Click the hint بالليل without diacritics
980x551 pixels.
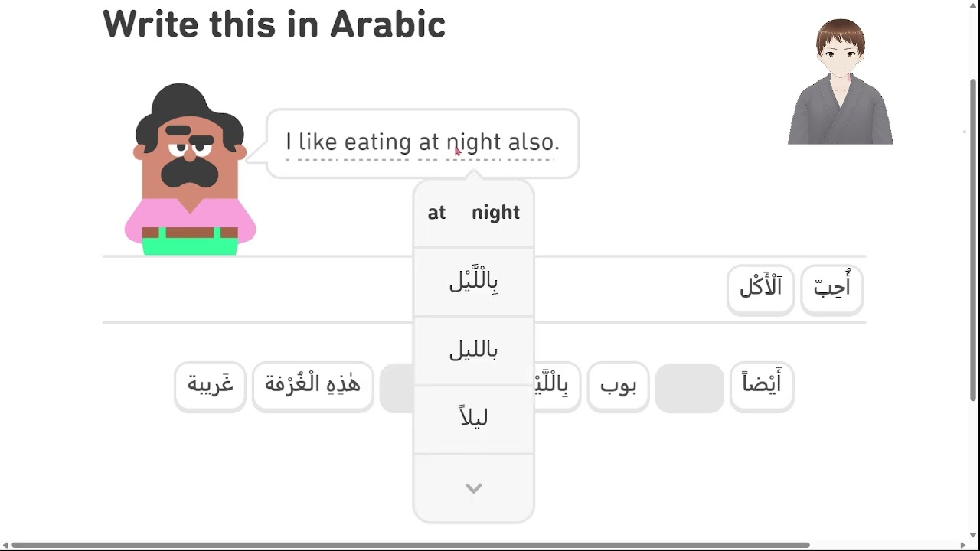pos(473,350)
